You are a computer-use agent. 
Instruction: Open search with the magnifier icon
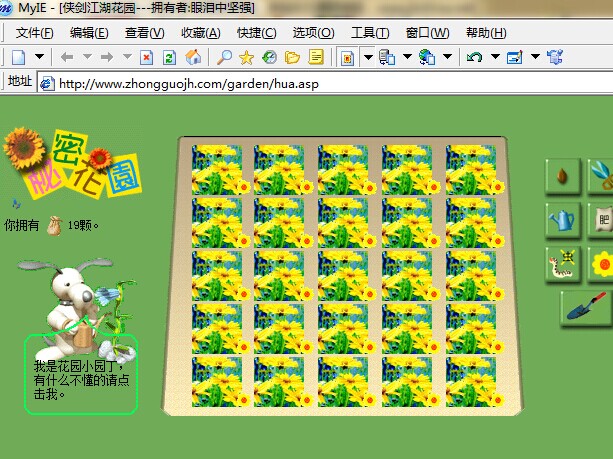[x=224, y=57]
